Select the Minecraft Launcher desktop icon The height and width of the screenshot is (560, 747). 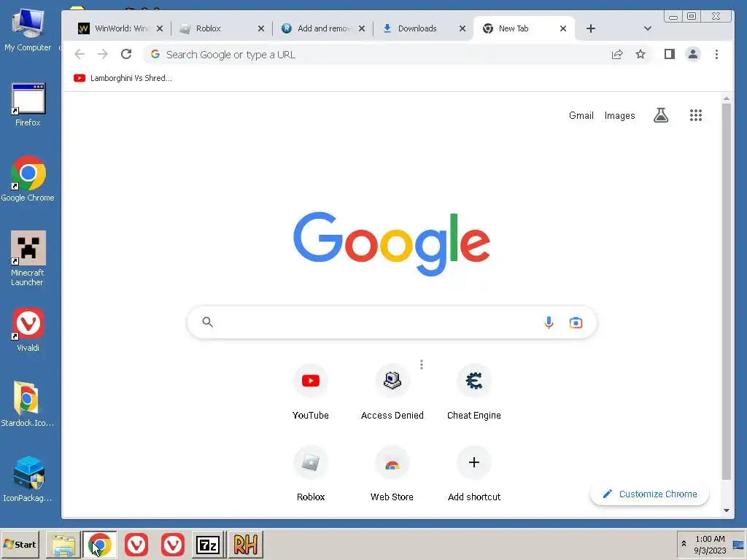click(28, 259)
